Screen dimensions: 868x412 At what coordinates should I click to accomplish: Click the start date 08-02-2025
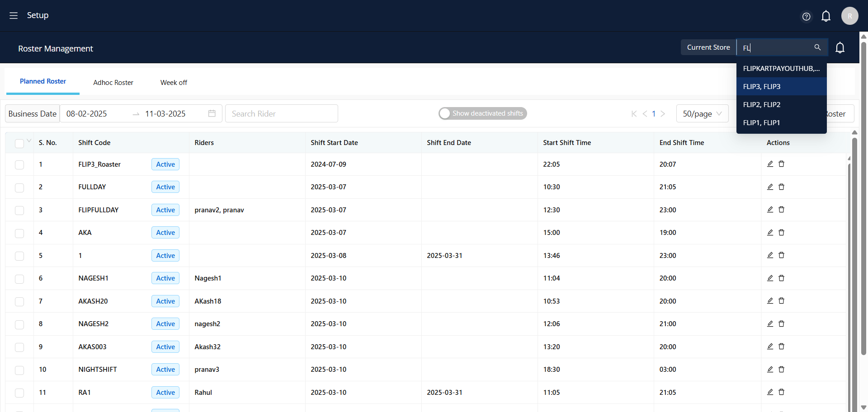(x=87, y=114)
